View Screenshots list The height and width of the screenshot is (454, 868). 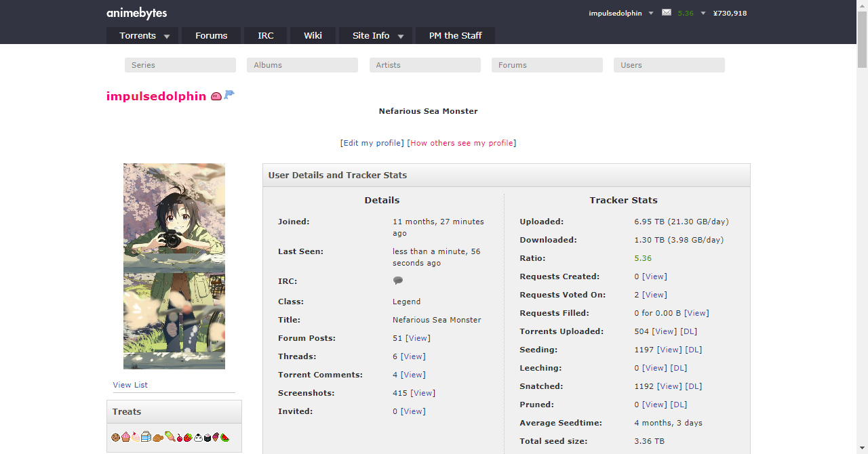(x=423, y=393)
